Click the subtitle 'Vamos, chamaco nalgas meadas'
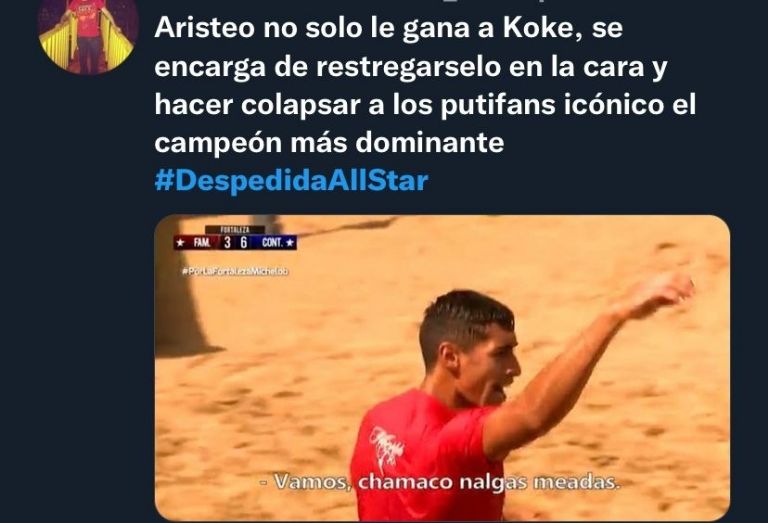 [x=439, y=482]
